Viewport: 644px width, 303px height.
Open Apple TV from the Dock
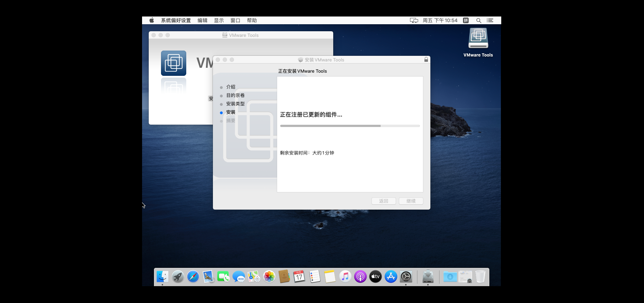375,277
